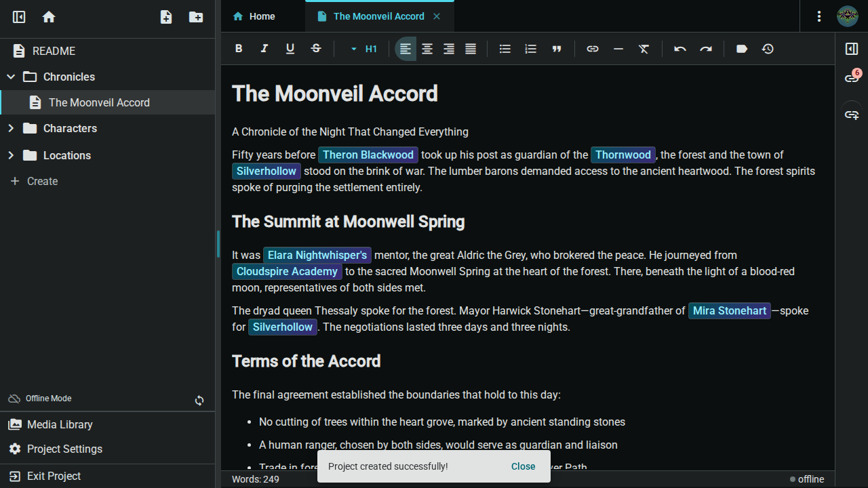Open the version history icon
This screenshot has height=488, width=868.
coord(767,48)
